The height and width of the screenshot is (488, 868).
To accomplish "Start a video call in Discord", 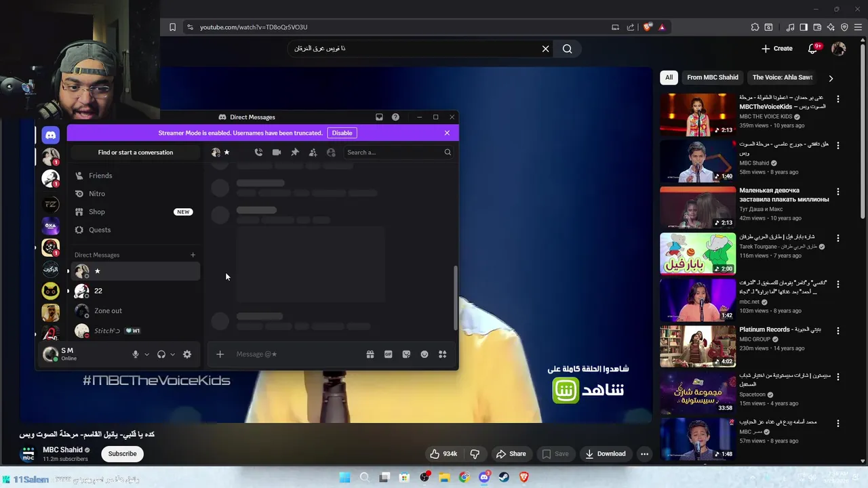I will tap(277, 152).
